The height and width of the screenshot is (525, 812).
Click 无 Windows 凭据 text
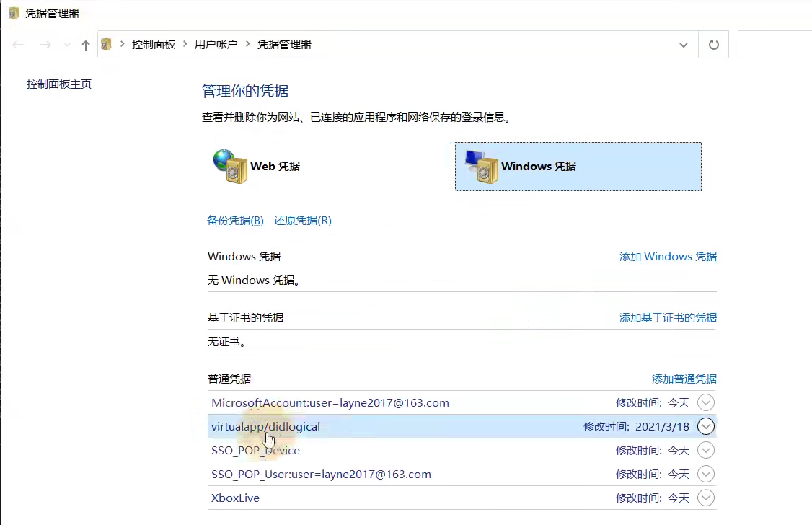click(254, 280)
